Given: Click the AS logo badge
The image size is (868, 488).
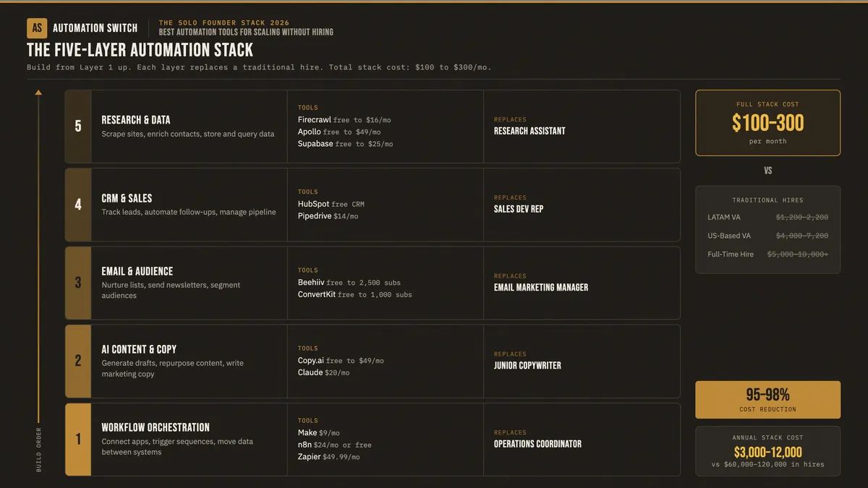Looking at the screenshot, I should [x=37, y=28].
